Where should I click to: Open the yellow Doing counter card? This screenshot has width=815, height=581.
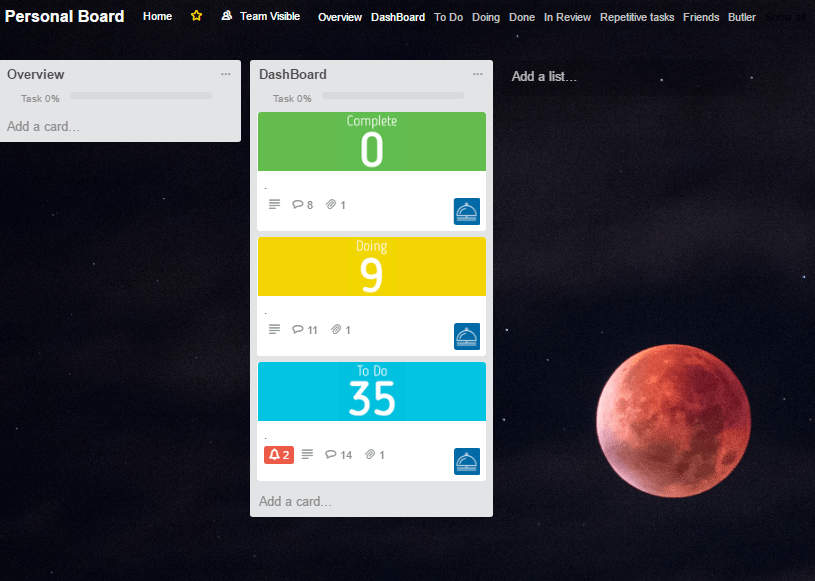[x=372, y=296]
